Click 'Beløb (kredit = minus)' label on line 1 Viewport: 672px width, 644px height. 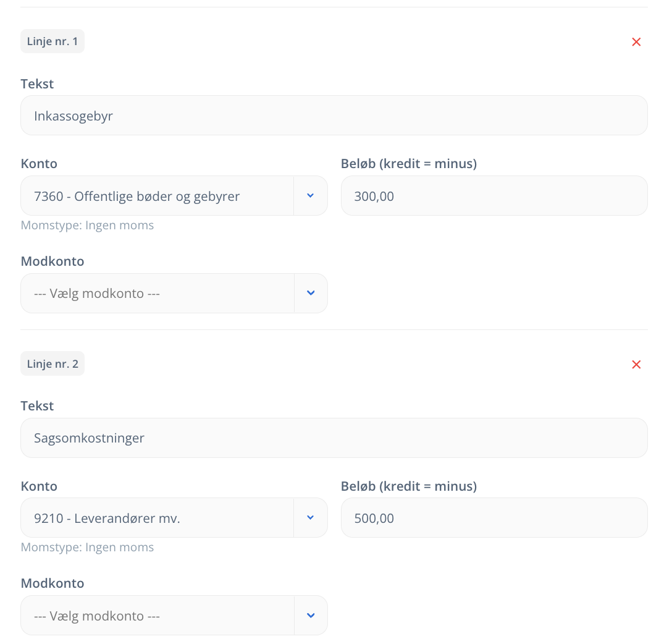[409, 163]
